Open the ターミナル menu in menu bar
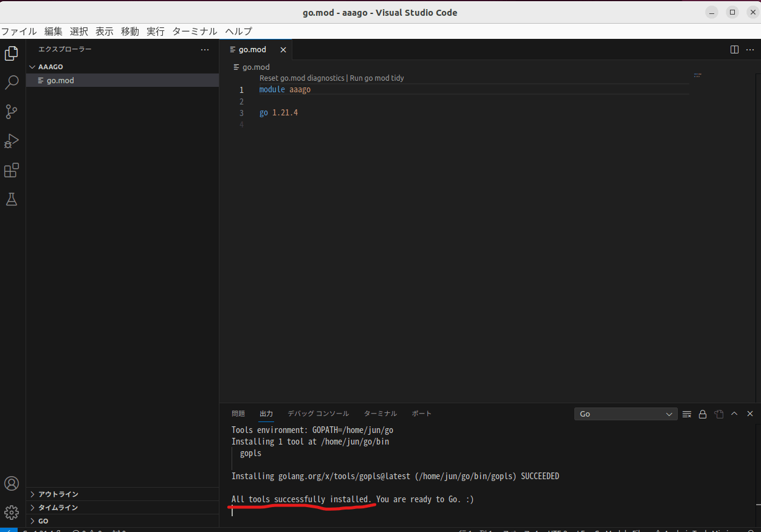 click(x=195, y=32)
